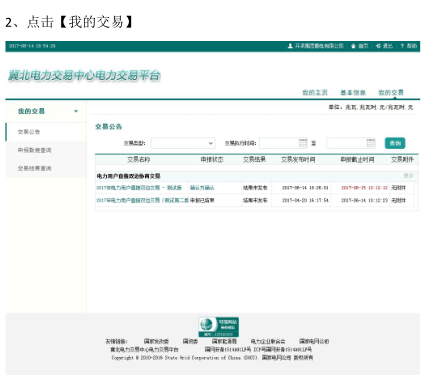This screenshot has height=389, width=422.
Task: Switch to the 我的交易 top tab
Action: [x=391, y=92]
